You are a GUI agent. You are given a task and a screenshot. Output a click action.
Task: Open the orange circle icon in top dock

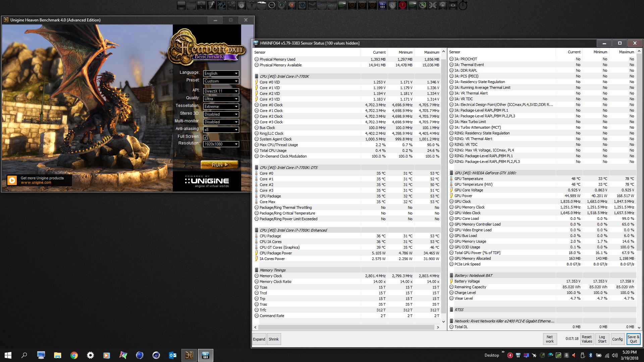[x=292, y=5]
